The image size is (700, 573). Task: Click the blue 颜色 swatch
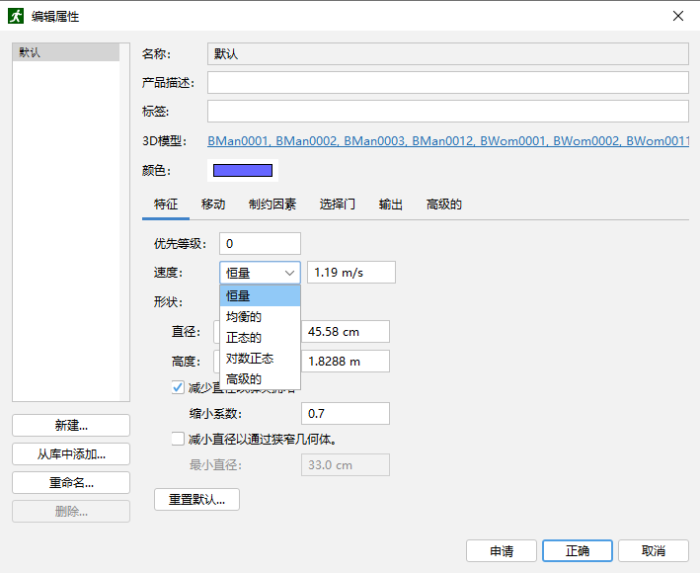coord(243,170)
